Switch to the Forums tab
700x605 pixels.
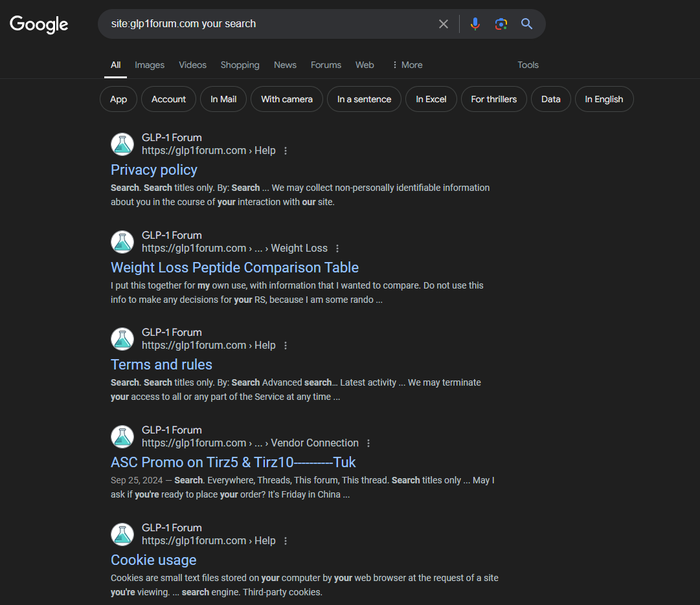pyautogui.click(x=326, y=65)
